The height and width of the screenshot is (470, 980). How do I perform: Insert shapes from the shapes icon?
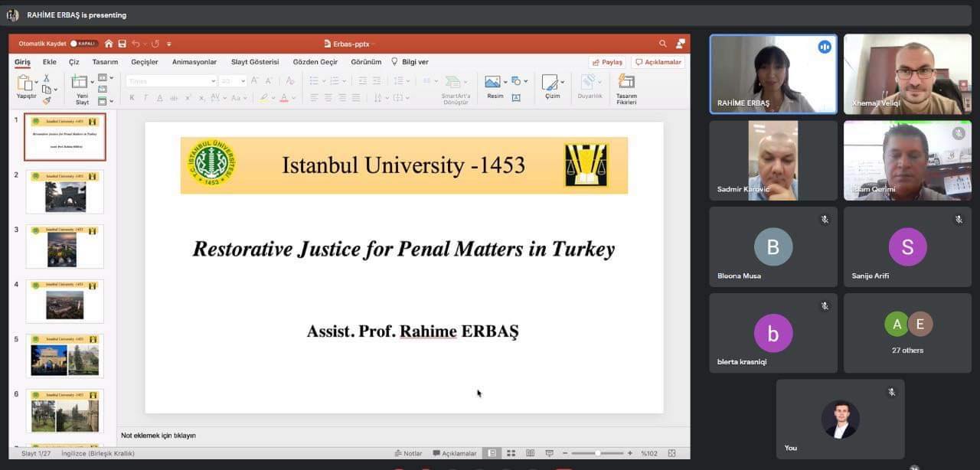coord(516,80)
